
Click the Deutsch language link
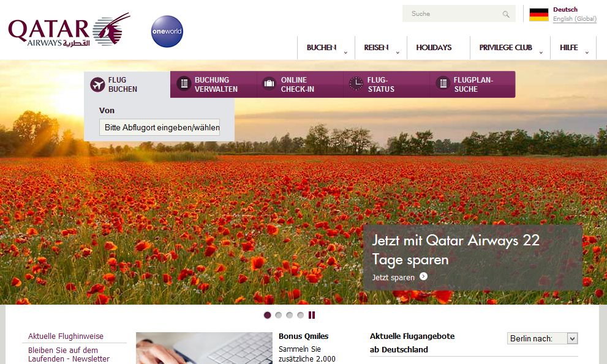click(565, 9)
